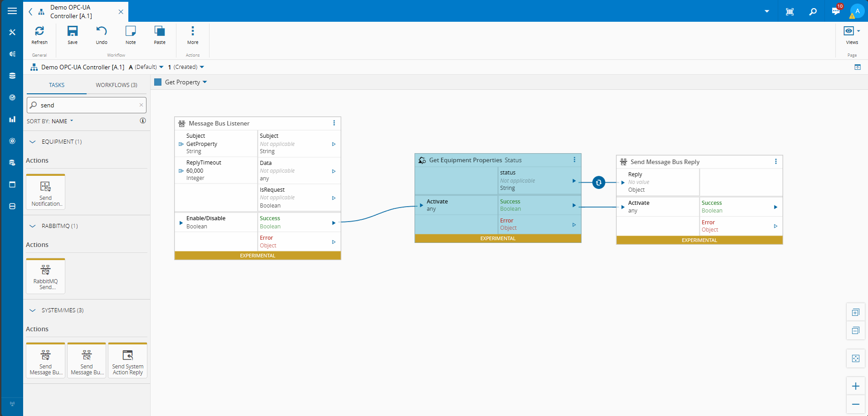Open notifications chat icon with badge
868x416 pixels.
(x=836, y=11)
